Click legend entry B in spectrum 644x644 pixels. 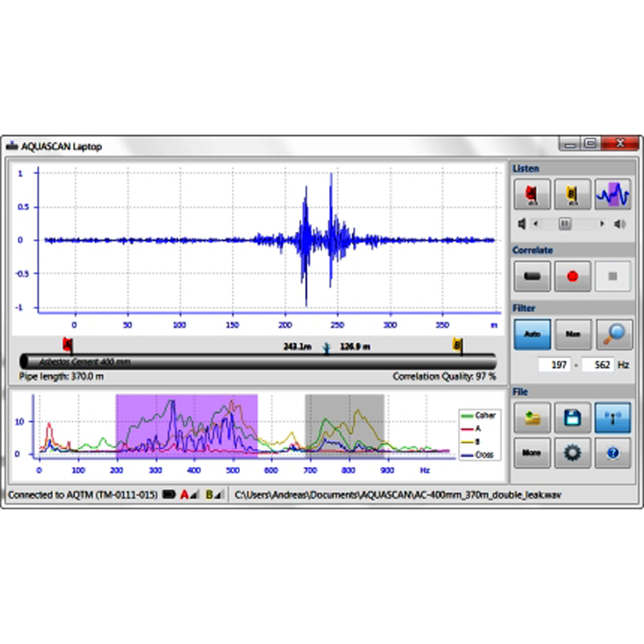click(x=471, y=441)
